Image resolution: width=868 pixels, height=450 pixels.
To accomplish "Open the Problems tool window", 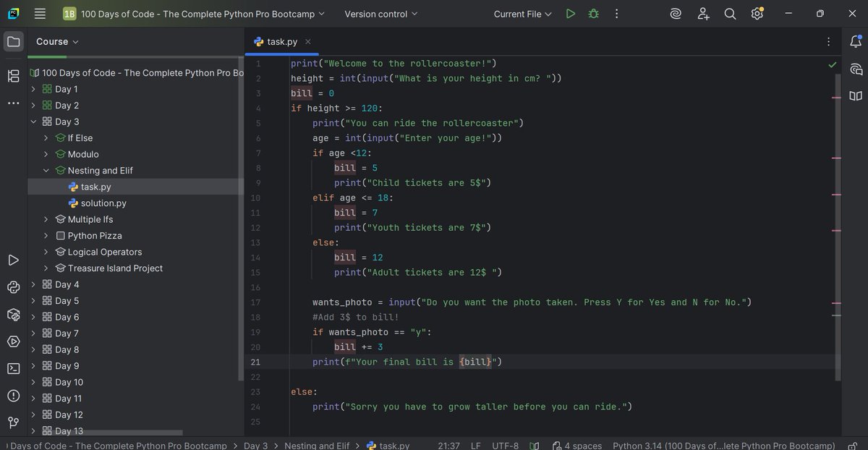I will coord(13,396).
